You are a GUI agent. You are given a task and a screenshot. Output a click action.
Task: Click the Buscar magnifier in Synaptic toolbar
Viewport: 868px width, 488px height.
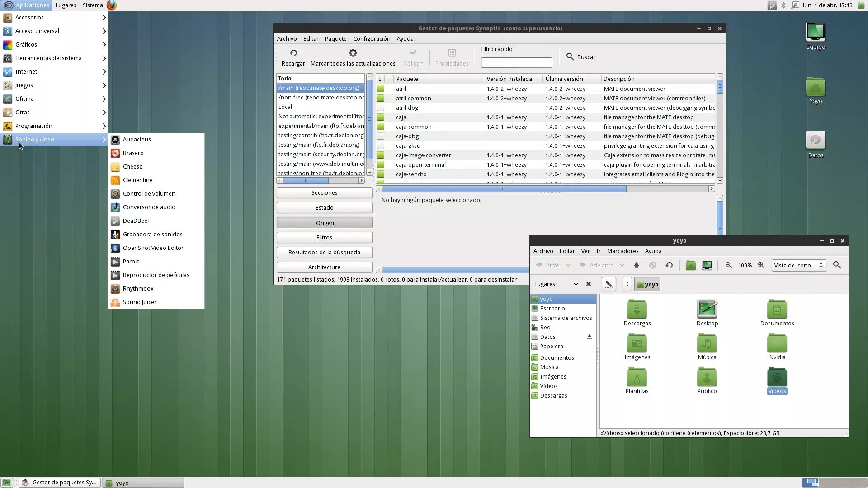click(x=570, y=57)
